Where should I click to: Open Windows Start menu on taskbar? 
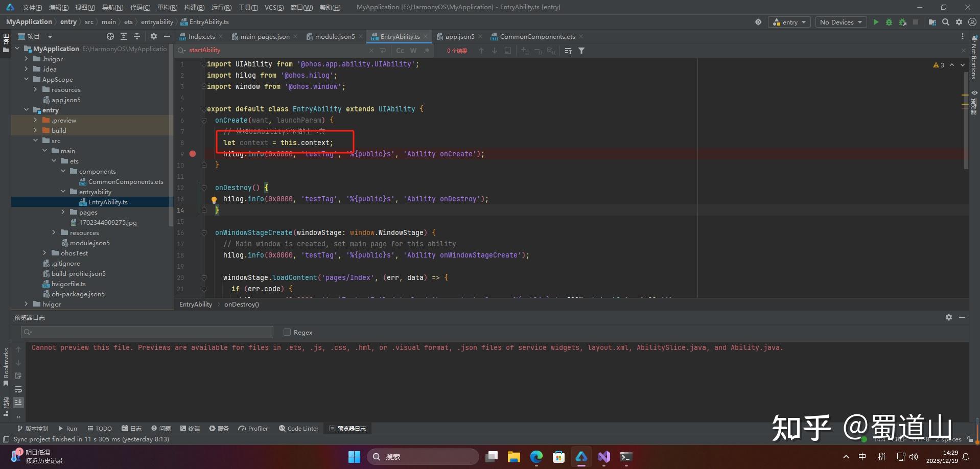(354, 457)
